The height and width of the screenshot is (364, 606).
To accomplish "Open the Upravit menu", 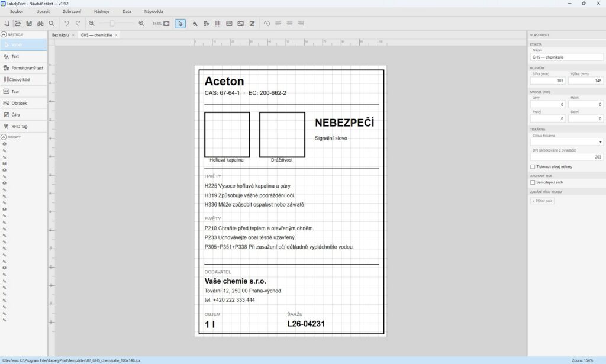I will 43,12.
